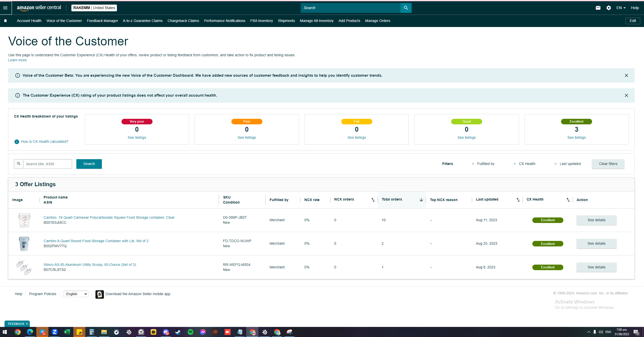The height and width of the screenshot is (337, 644).
Task: Sort listings by the NCX orders column
Action: [373, 200]
